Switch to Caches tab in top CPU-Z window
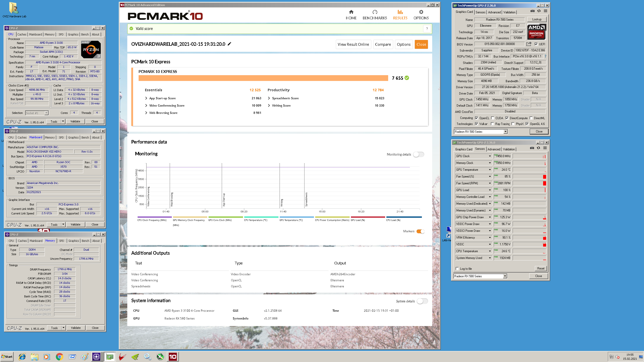Screen dimensions: 644x362 point(22,34)
